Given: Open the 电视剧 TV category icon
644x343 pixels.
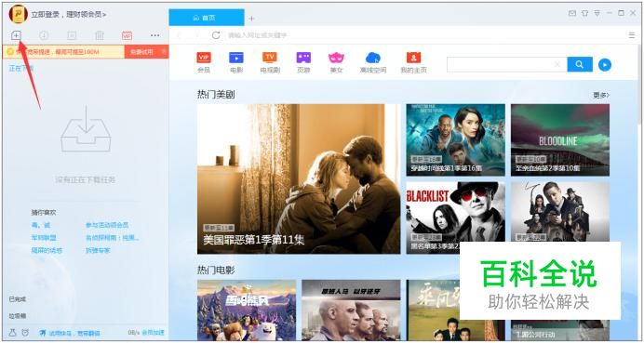Looking at the screenshot, I should (270, 62).
